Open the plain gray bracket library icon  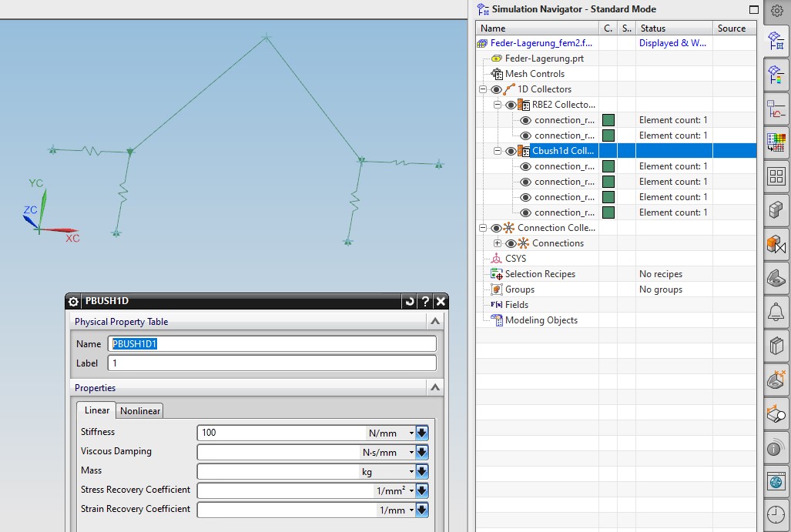(x=776, y=278)
